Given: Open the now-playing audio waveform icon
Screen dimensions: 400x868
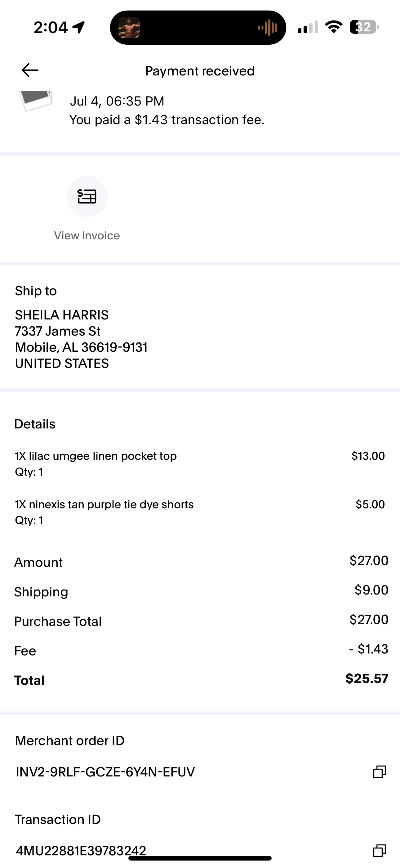Looking at the screenshot, I should pos(268,28).
